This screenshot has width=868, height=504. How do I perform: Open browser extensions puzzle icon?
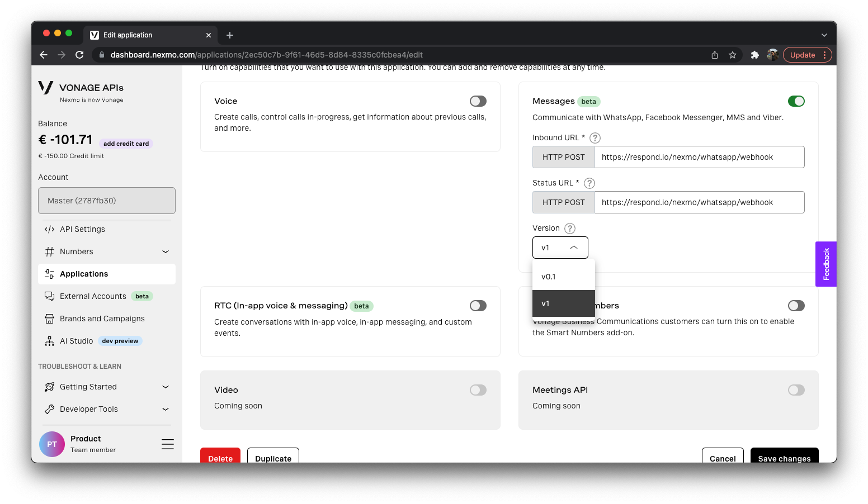tap(755, 55)
